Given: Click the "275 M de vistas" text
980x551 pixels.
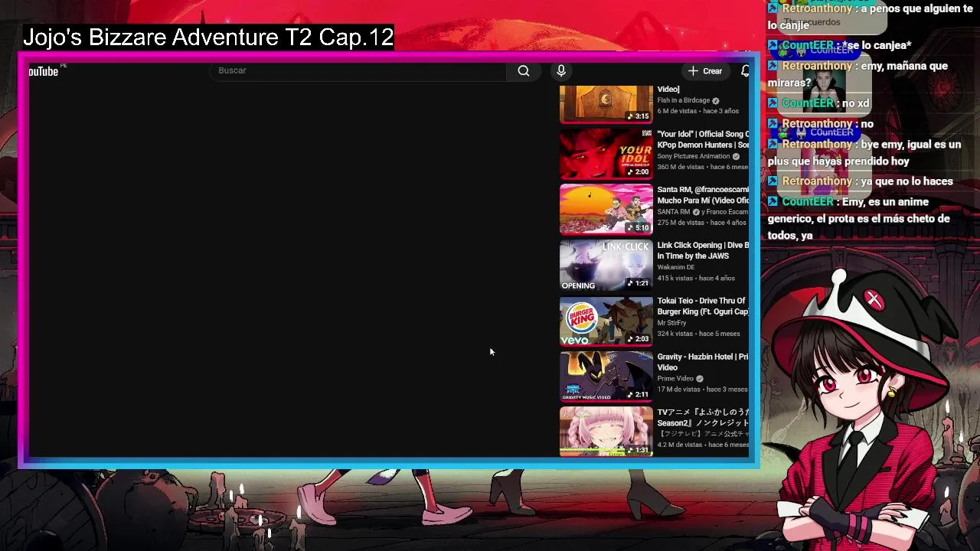Looking at the screenshot, I should (x=680, y=223).
